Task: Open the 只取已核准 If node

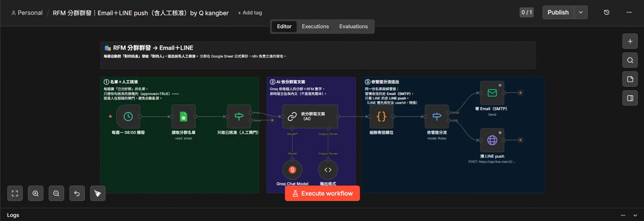Action: 239,116
